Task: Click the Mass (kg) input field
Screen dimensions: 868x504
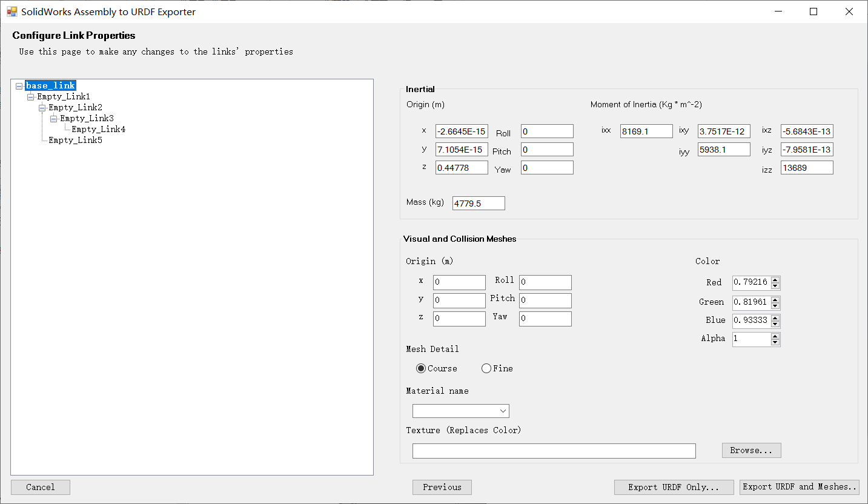Action: tap(478, 203)
